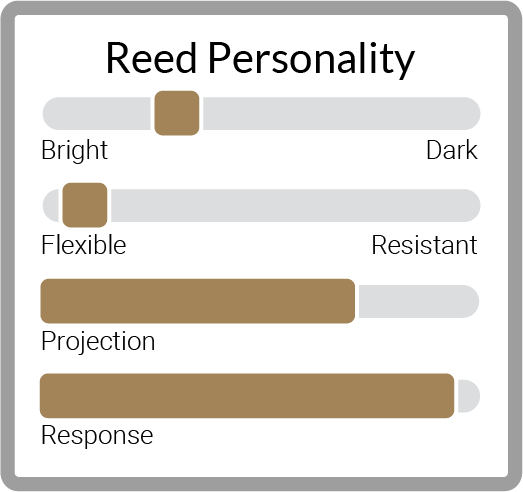Click the filled Projection bar

click(x=197, y=301)
